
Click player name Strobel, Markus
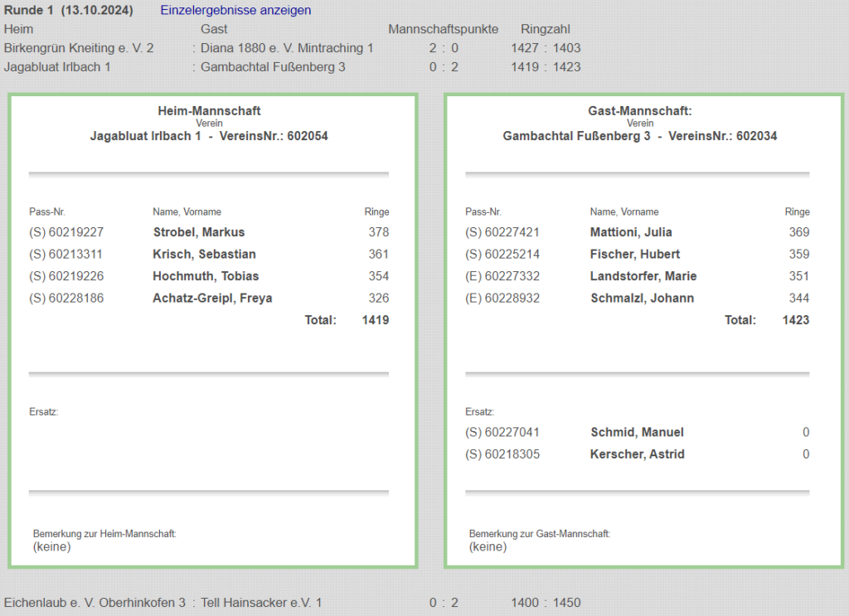pyautogui.click(x=198, y=232)
